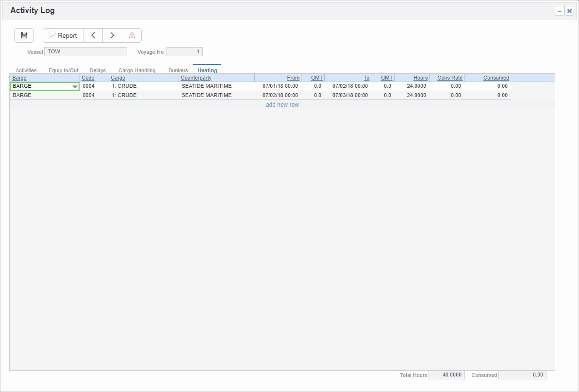Switch to the Activities tab

(26, 70)
